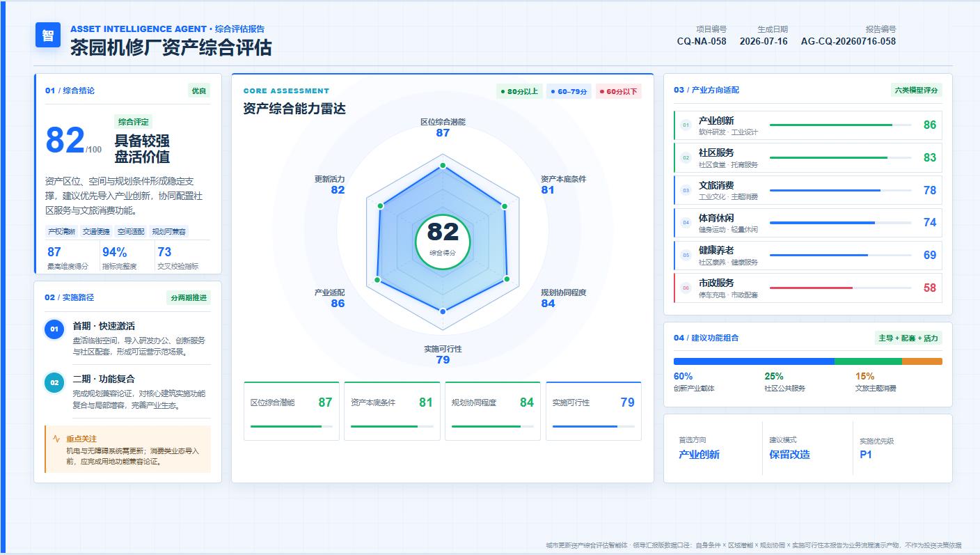Open the 区位综合潜能 87 score card

292,411
